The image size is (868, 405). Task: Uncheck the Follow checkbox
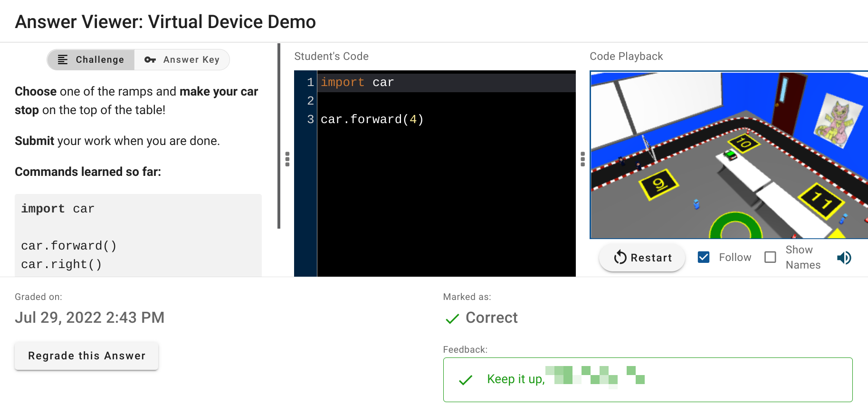[704, 257]
